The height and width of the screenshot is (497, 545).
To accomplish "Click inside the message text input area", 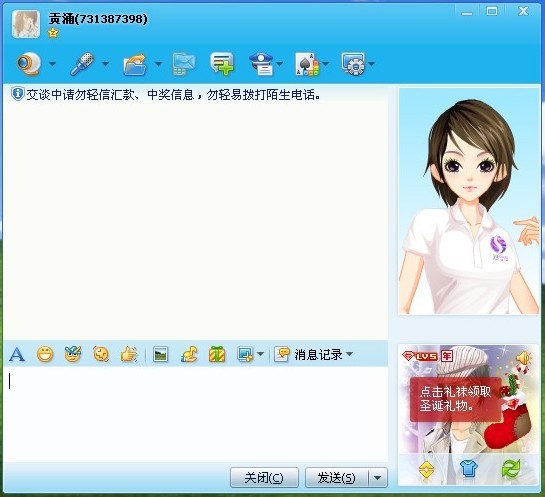I will 196,414.
